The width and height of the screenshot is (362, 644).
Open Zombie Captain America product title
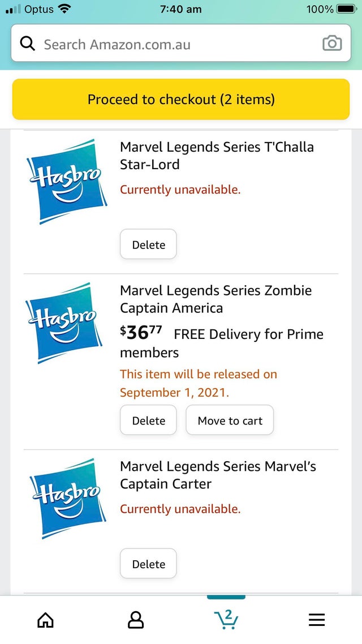[x=216, y=299]
